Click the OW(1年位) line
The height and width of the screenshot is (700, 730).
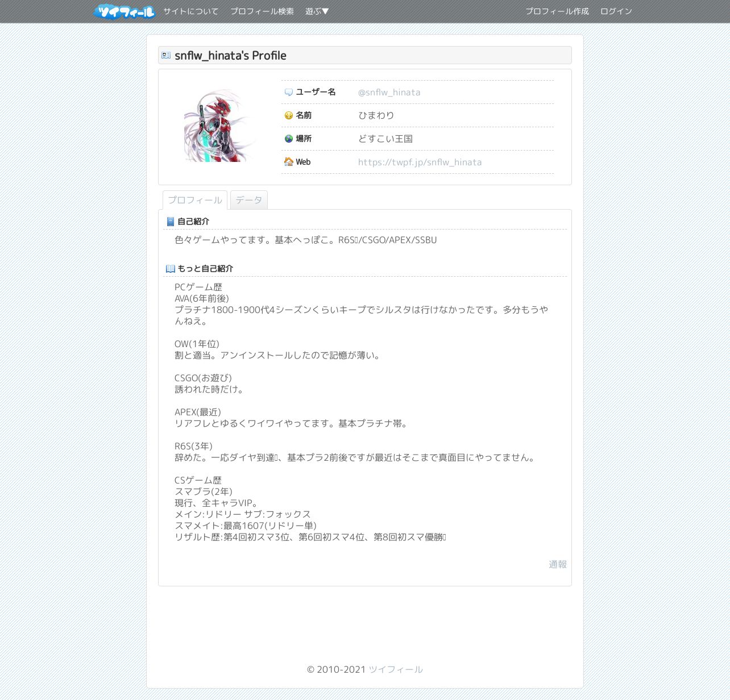click(197, 344)
